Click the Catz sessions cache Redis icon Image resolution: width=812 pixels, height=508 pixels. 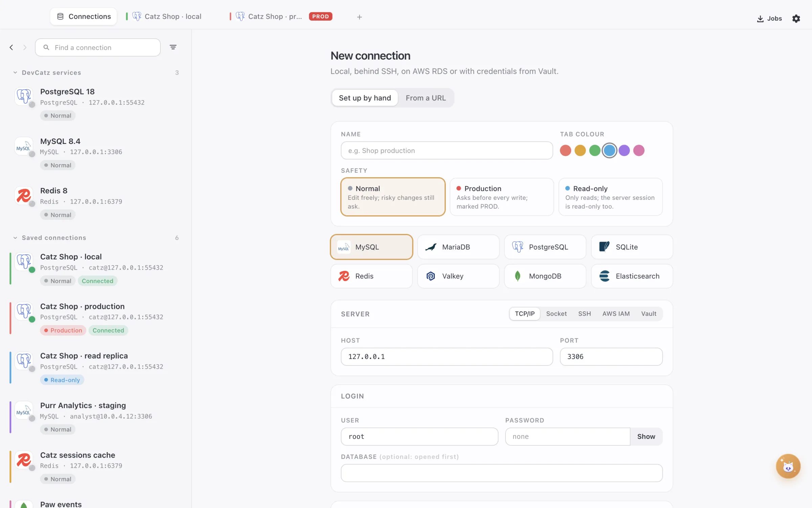[24, 460]
